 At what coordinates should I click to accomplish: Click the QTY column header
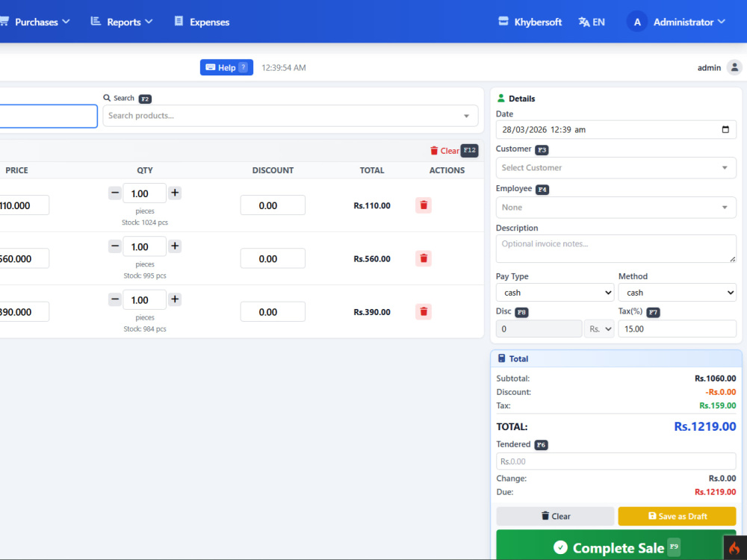[145, 170]
